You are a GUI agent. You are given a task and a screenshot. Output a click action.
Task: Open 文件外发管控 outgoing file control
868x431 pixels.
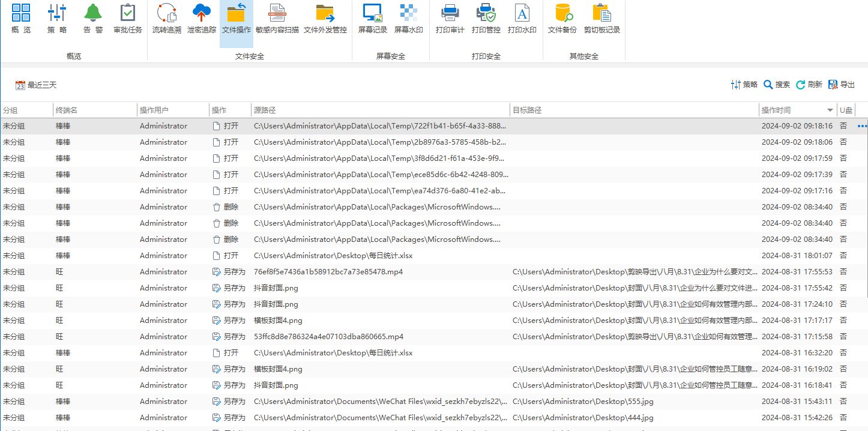(325, 18)
